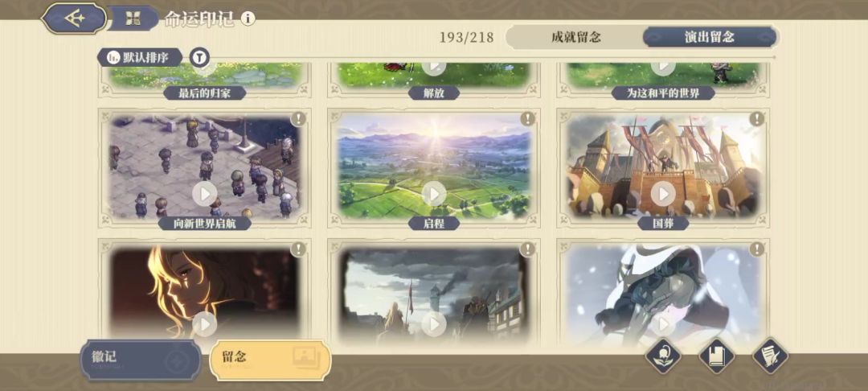Screen dimensions: 868x391
Task: Play the 国葬 cutscene
Action: (x=663, y=194)
